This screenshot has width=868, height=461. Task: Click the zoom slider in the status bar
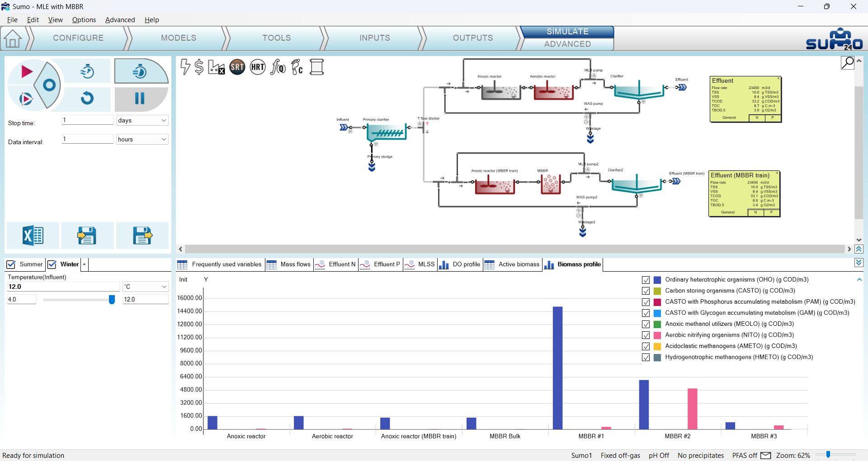[828, 455]
